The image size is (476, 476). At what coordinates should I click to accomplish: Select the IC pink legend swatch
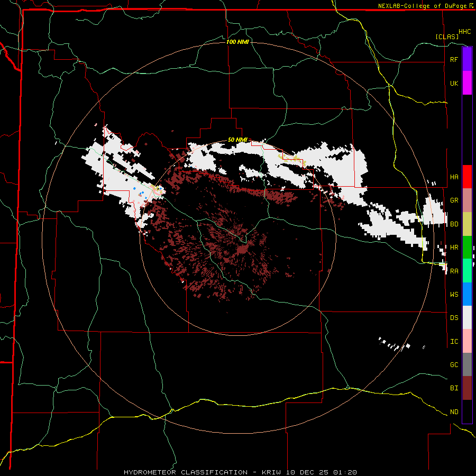coord(467,341)
